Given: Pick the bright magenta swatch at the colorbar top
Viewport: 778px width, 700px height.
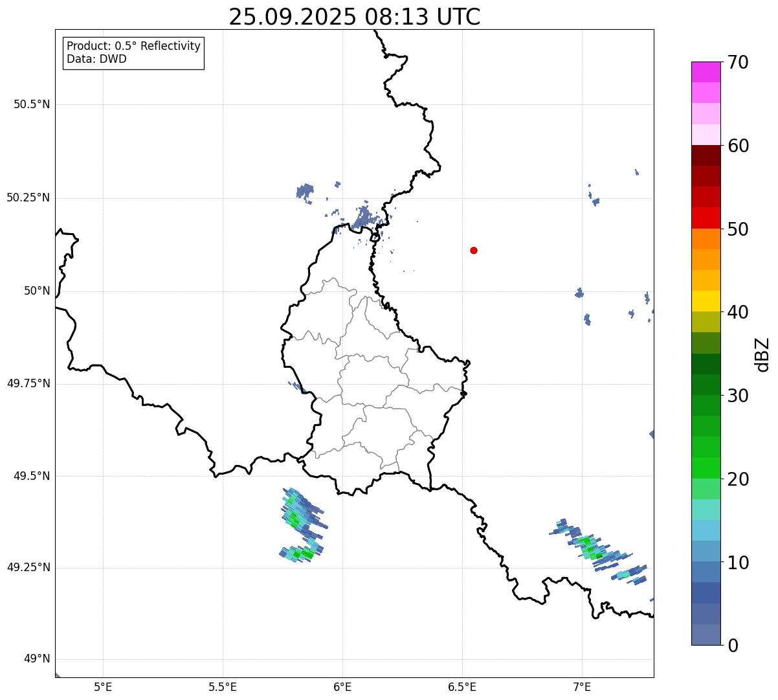Looking at the screenshot, I should [x=706, y=72].
